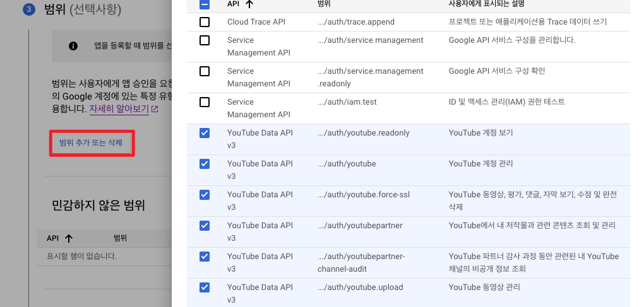The height and width of the screenshot is (307, 644).
Task: Open the 자세히 알아보기 link
Action: pyautogui.click(x=119, y=109)
